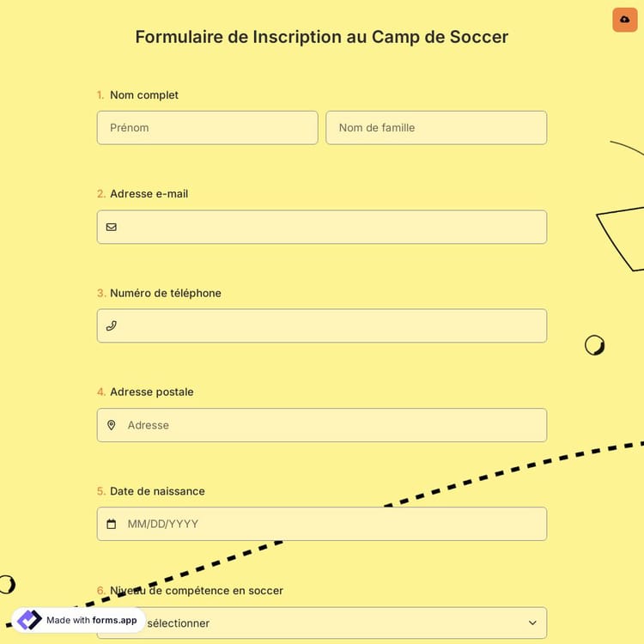Expand the skill level dropdown chevron
The height and width of the screenshot is (644, 644).
(x=532, y=623)
